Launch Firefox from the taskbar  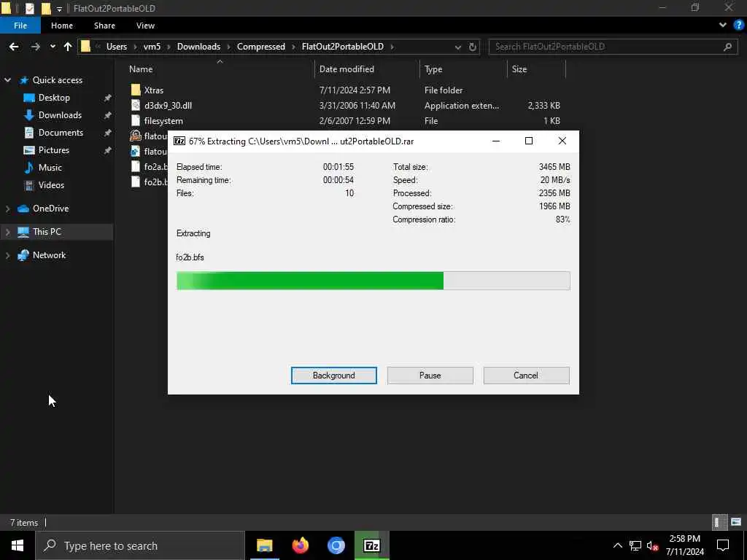pos(300,545)
